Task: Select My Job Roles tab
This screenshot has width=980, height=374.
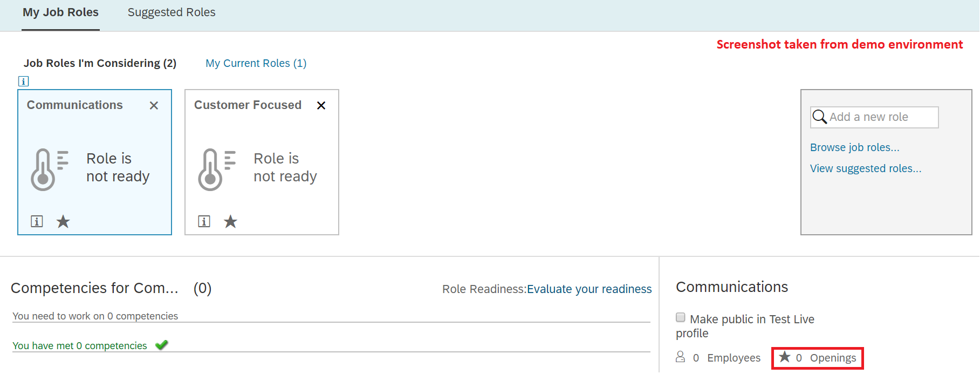Action: (x=60, y=12)
